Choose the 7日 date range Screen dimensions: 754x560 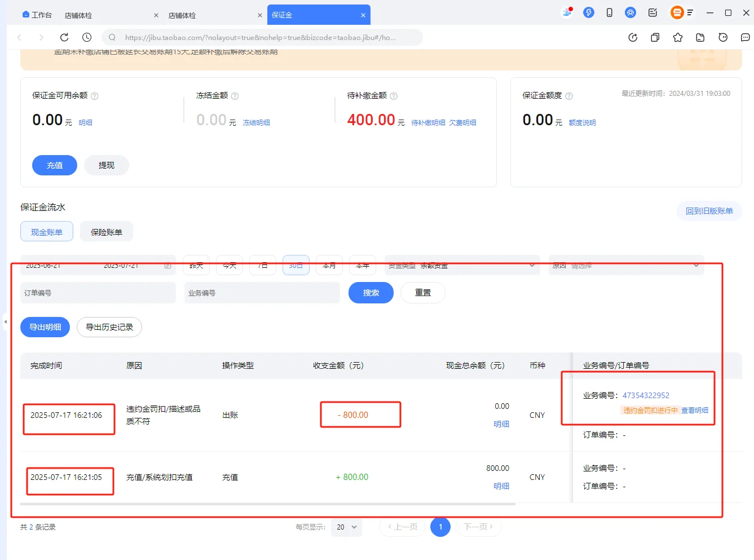click(263, 265)
